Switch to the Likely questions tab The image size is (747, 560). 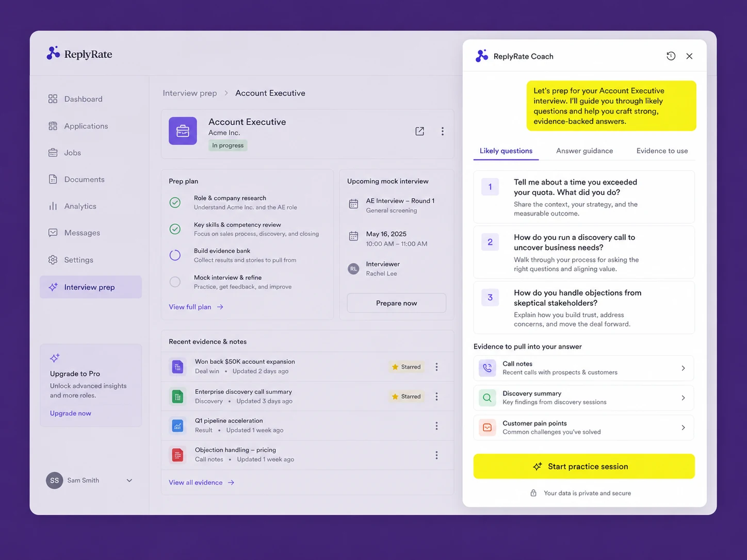(x=506, y=151)
